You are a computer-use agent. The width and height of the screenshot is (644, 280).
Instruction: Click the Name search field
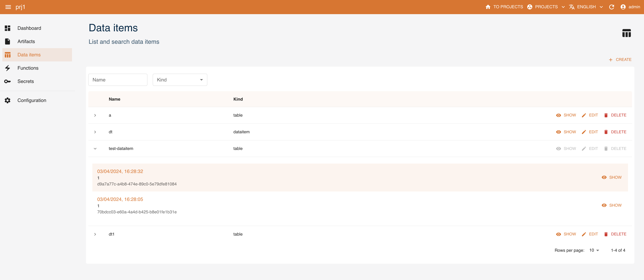point(118,80)
